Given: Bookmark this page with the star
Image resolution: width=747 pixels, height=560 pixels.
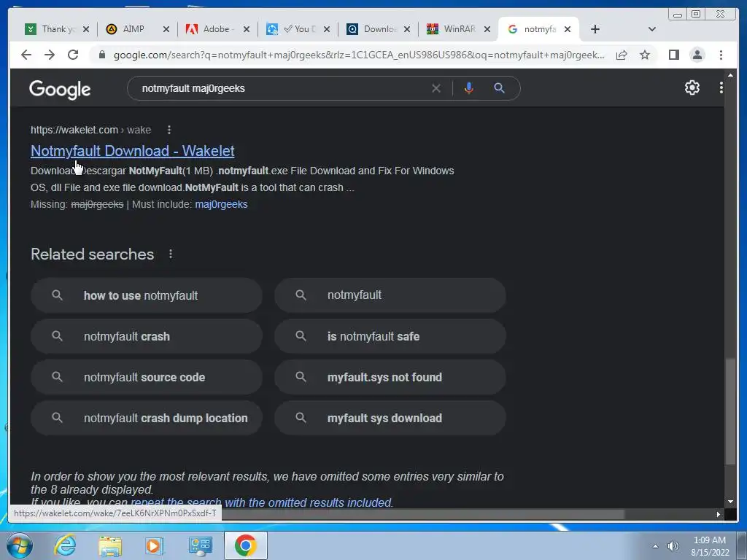Looking at the screenshot, I should 645,55.
